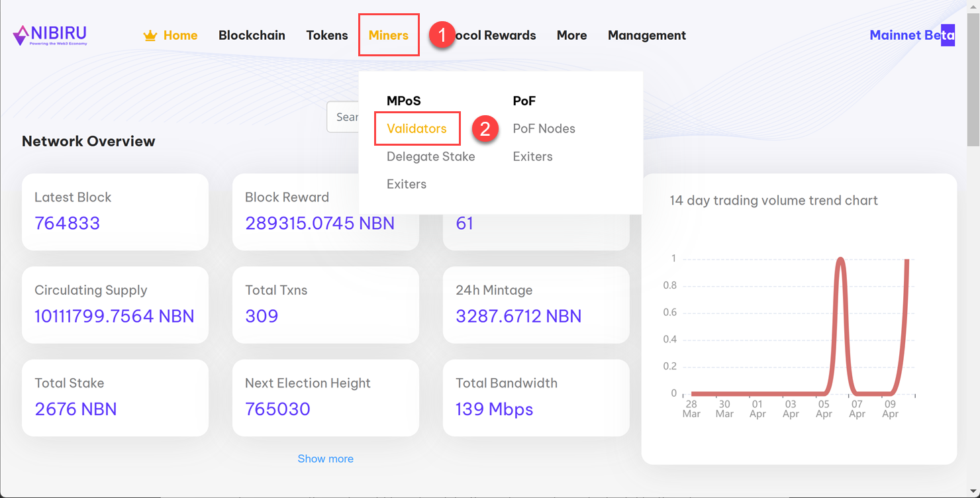
Task: Click the Total Stake label
Action: coord(70,383)
